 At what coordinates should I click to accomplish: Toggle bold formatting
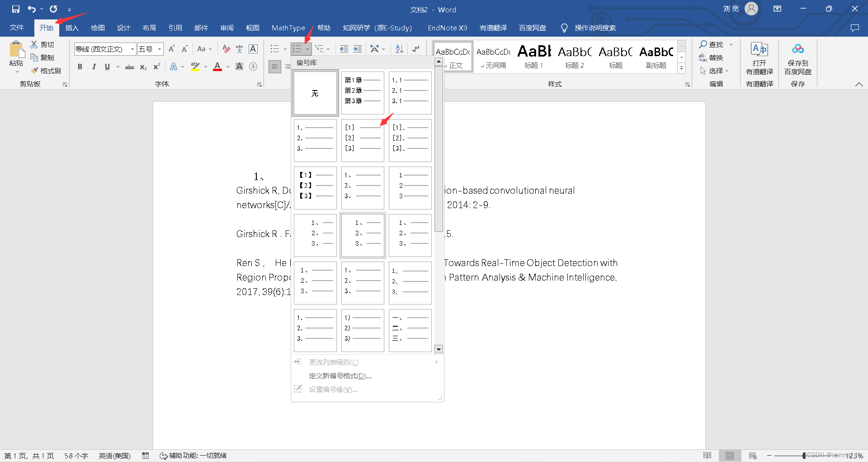[80, 67]
